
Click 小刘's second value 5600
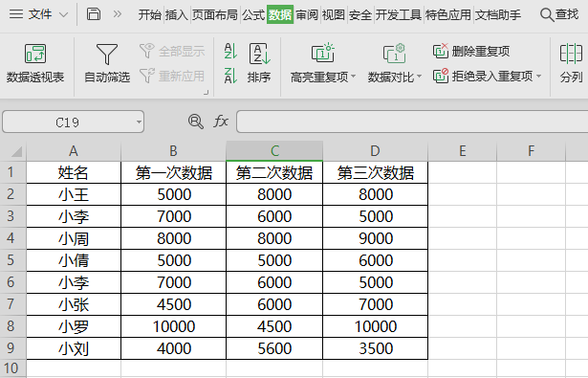274,348
